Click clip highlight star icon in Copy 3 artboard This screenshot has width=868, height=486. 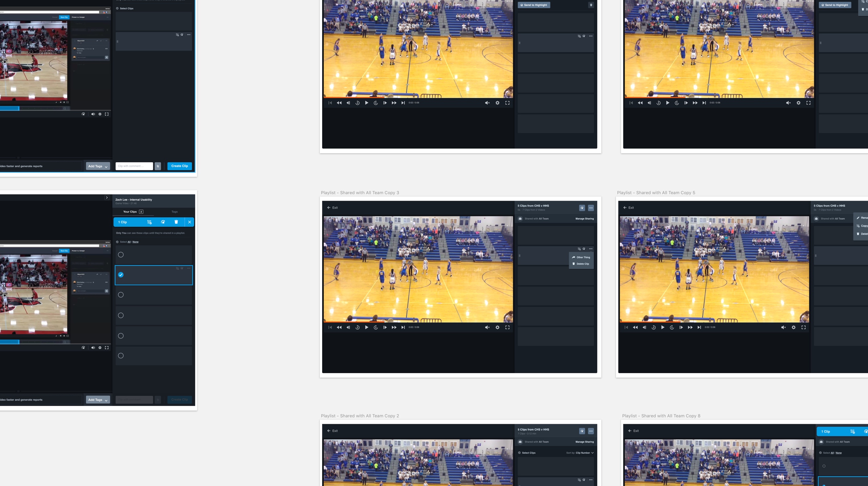pyautogui.click(x=584, y=249)
